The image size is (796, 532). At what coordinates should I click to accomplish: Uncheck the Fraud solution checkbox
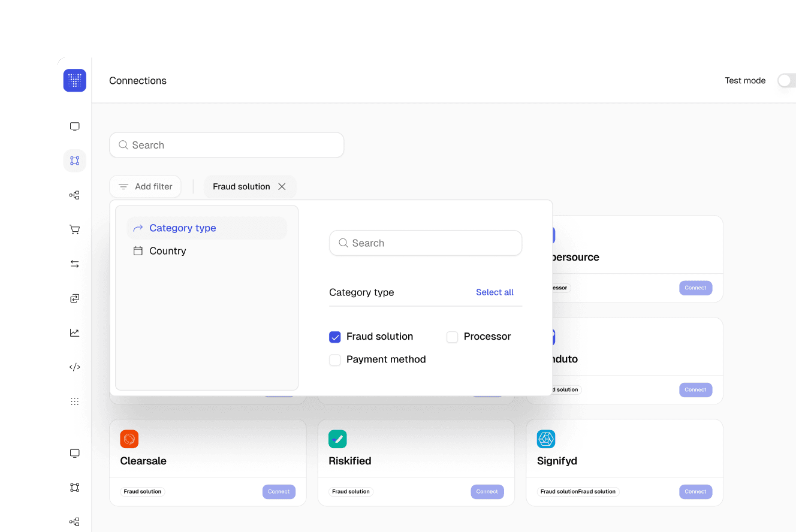pos(335,337)
